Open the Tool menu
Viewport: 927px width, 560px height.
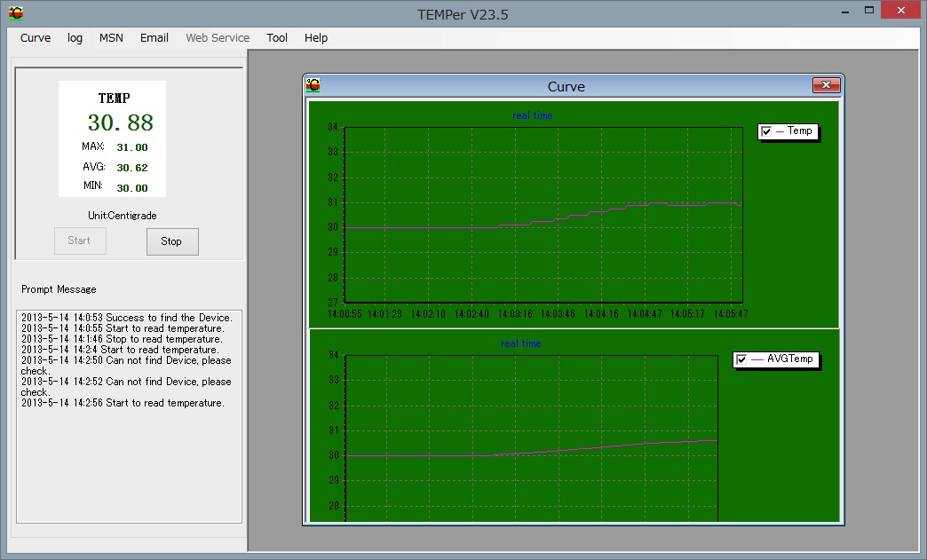(x=277, y=38)
